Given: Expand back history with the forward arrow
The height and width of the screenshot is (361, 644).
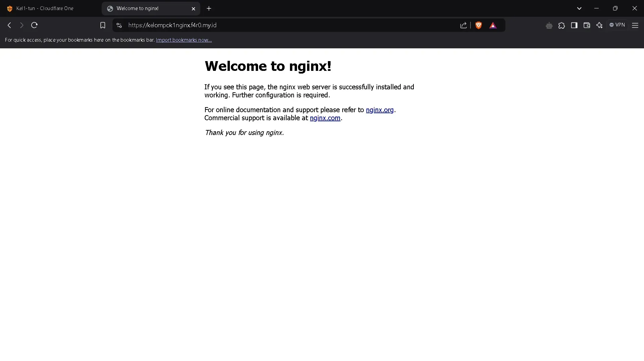Looking at the screenshot, I should 21,25.
